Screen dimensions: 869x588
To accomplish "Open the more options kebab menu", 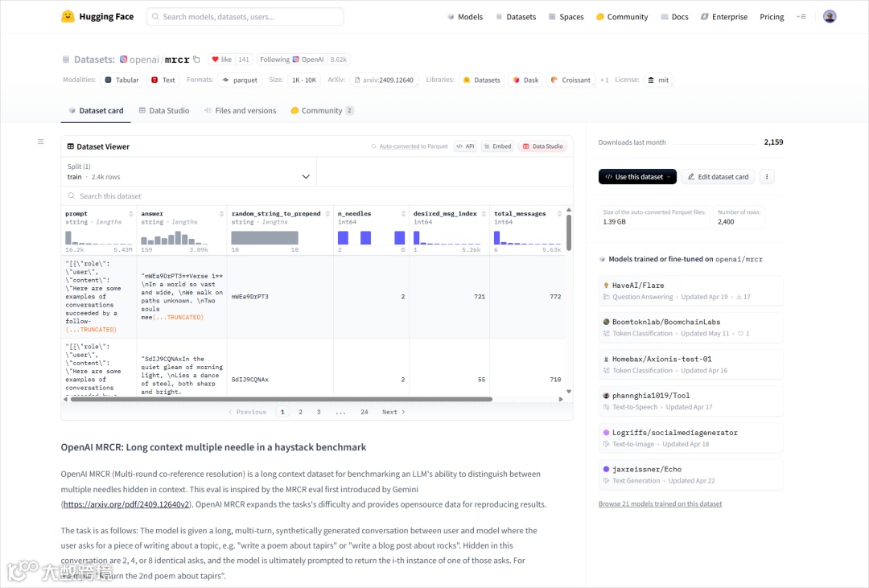I will click(767, 177).
